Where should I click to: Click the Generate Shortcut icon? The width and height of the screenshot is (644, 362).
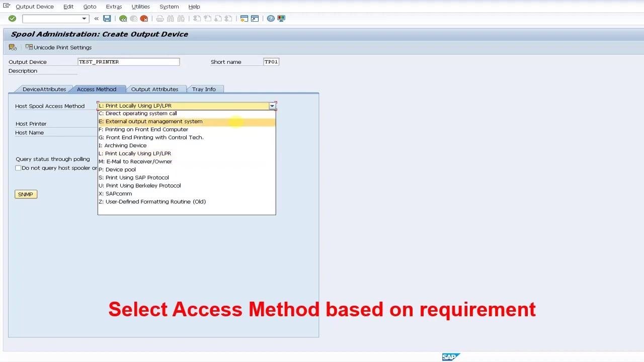point(255,19)
